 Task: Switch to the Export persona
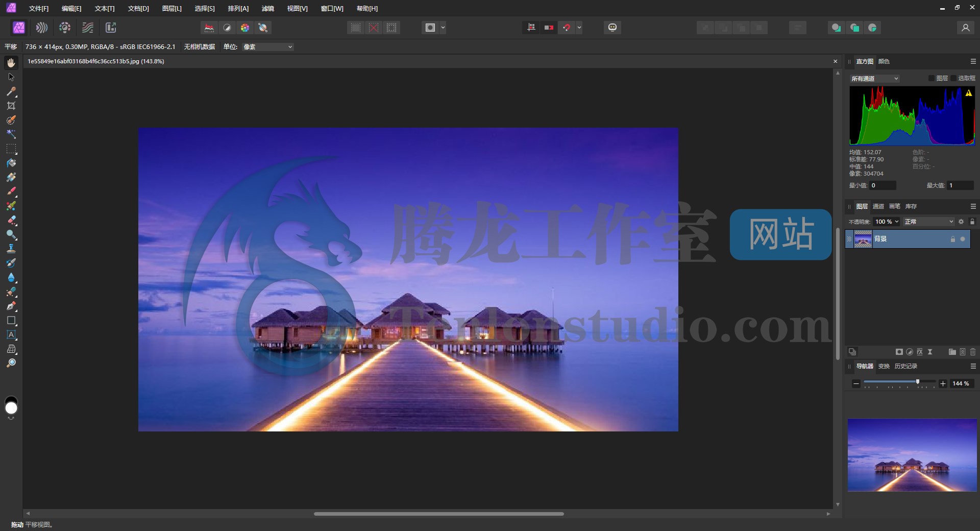coord(111,28)
